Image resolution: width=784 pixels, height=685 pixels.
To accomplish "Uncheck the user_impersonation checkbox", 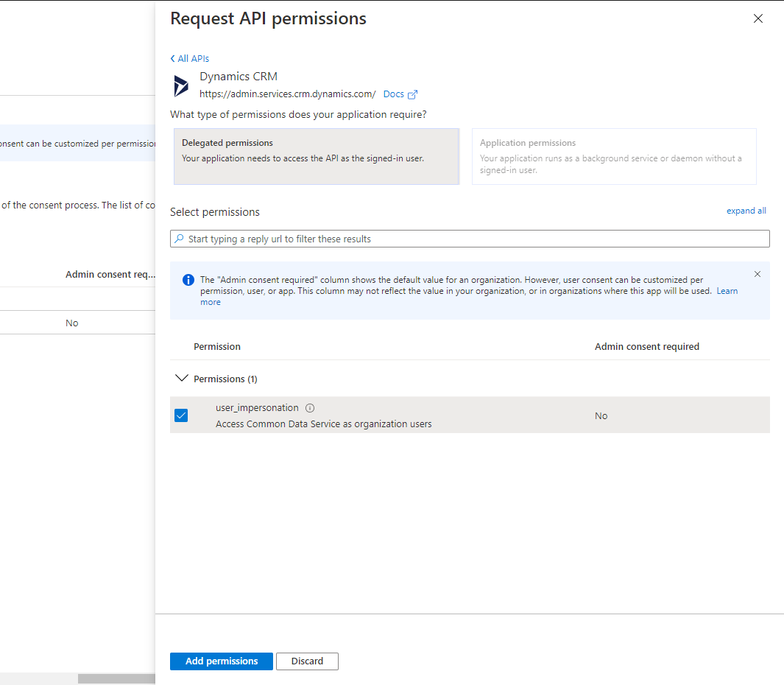I will (x=181, y=415).
